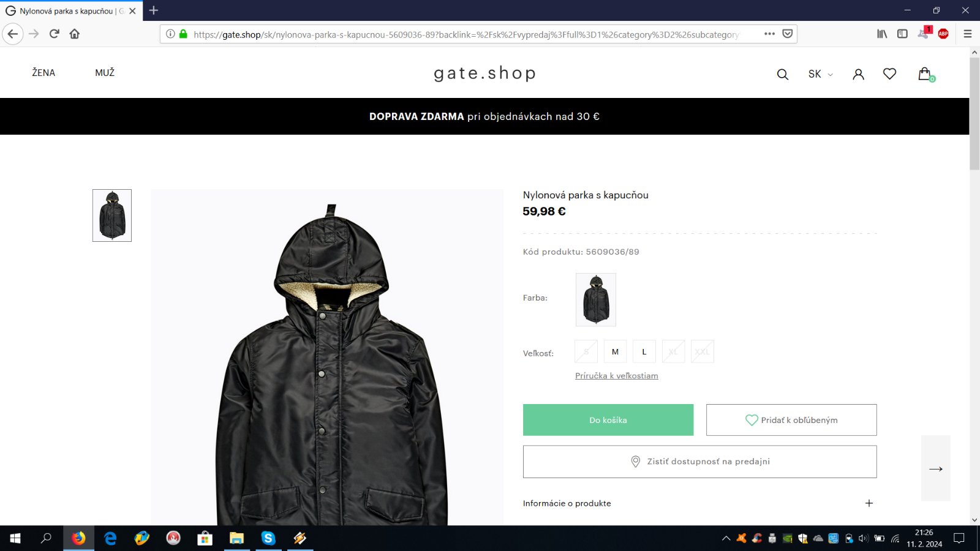Viewport: 980px width, 551px height.
Task: Click the Firefox reload page icon
Action: tap(55, 34)
